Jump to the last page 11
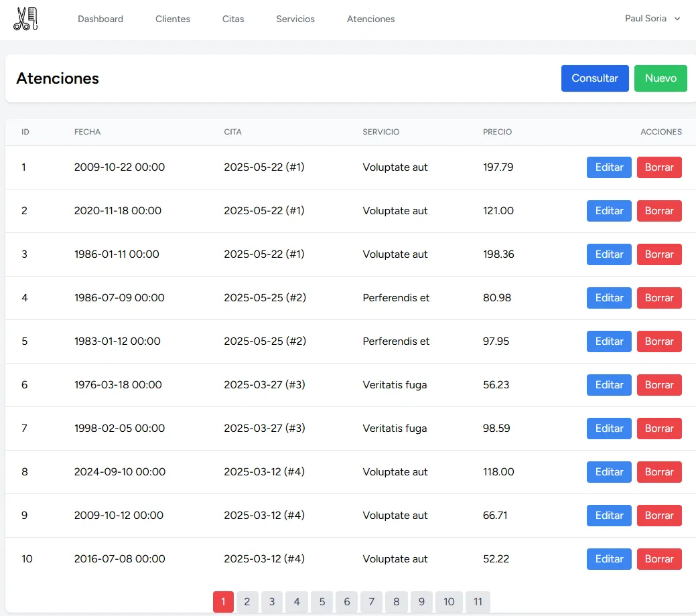Viewport: 696px width, 616px height. coord(478,602)
